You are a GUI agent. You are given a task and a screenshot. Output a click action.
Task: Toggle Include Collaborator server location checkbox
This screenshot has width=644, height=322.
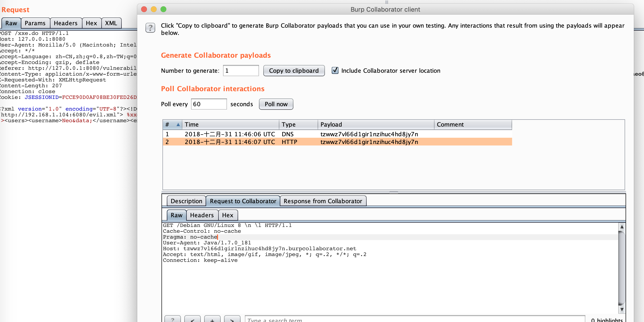[335, 71]
